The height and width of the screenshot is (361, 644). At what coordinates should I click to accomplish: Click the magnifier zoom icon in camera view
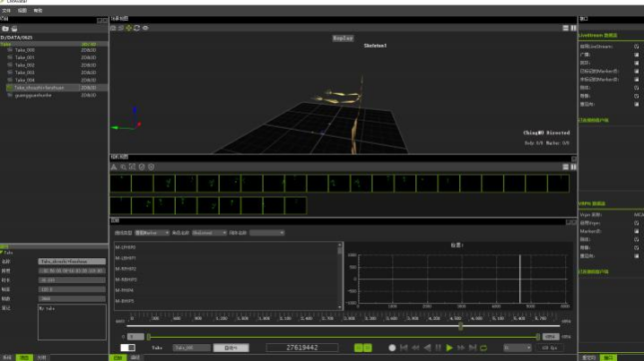point(122,167)
